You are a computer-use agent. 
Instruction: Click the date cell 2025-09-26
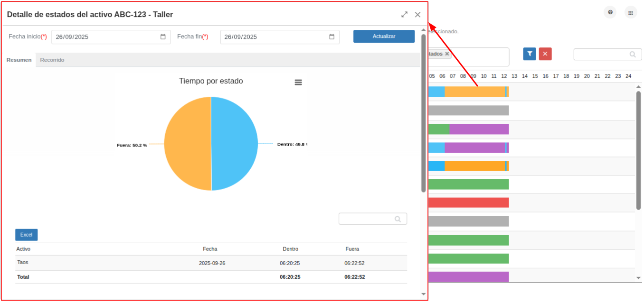click(212, 263)
